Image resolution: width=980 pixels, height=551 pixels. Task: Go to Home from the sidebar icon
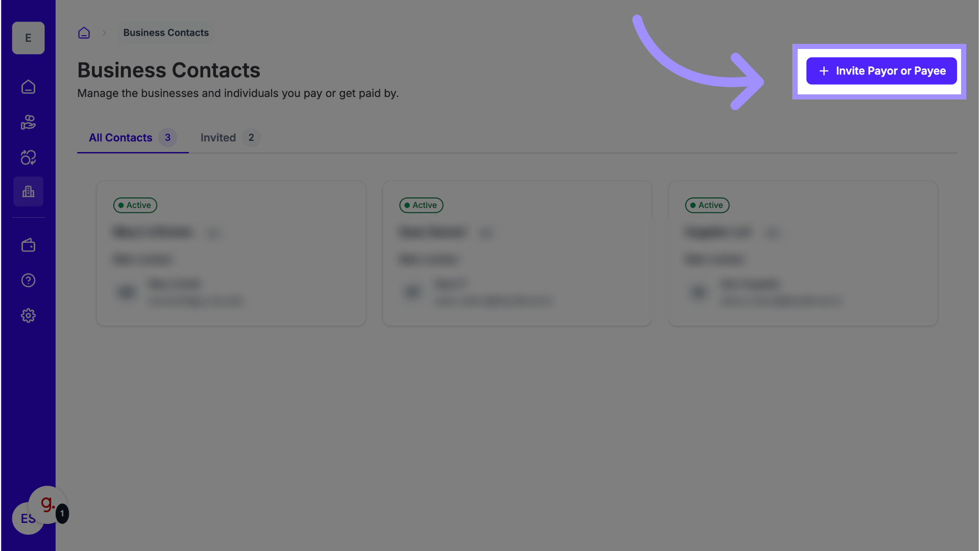pyautogui.click(x=28, y=87)
